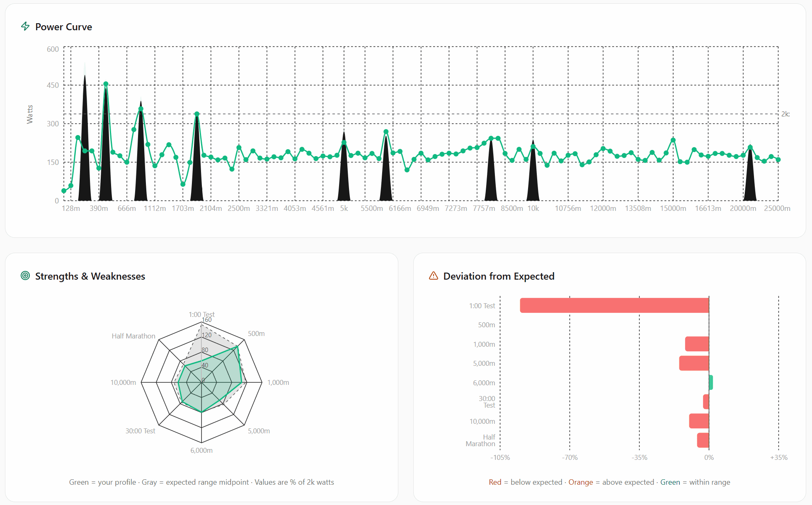The image size is (812, 505).
Task: Select the peak marker near 2104m
Action: [196, 113]
